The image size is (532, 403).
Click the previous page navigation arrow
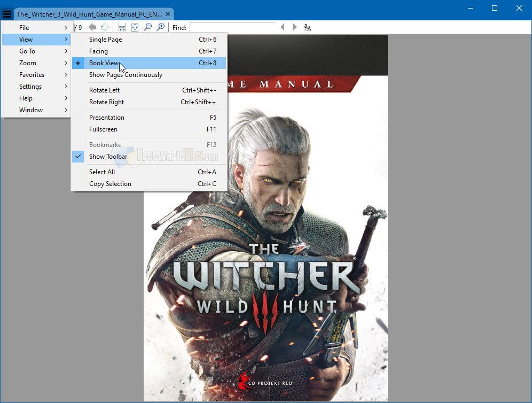coord(92,27)
